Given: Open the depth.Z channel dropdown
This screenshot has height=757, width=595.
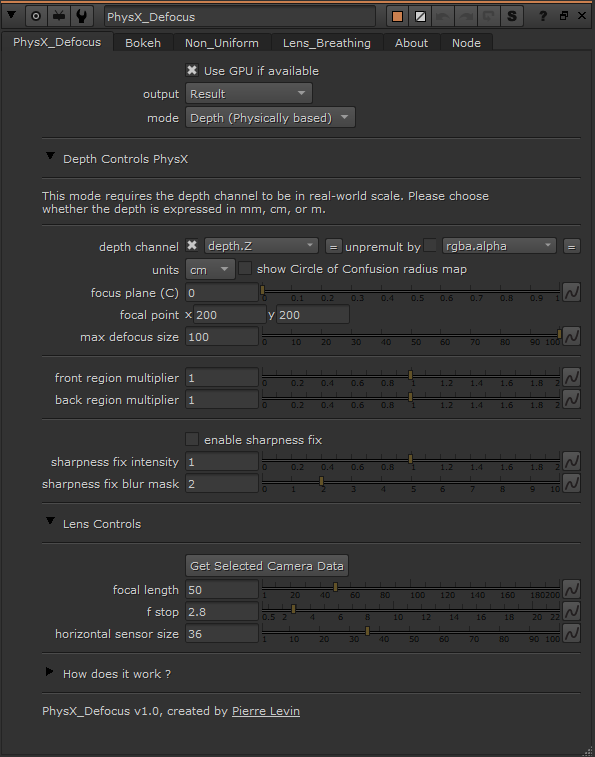Looking at the screenshot, I should [261, 246].
